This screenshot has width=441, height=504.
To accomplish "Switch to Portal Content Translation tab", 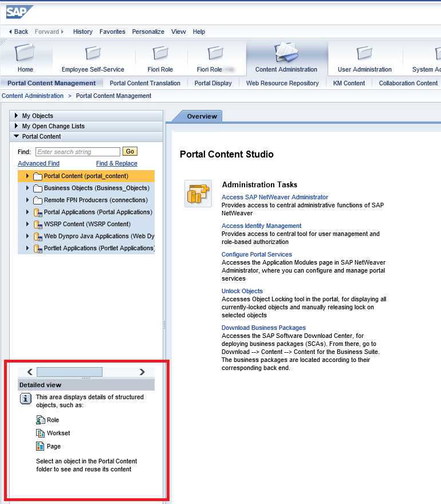I will tap(145, 83).
